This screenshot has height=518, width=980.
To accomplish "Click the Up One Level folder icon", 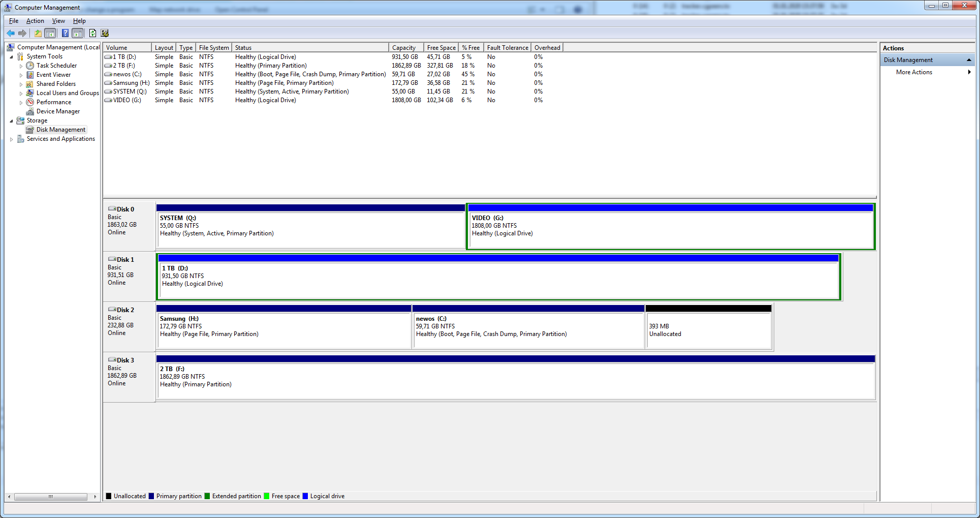I will 38,33.
